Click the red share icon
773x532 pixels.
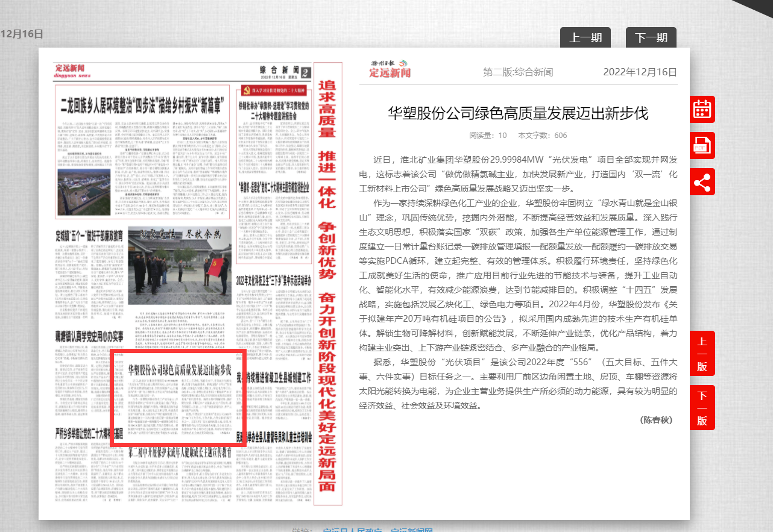[702, 181]
